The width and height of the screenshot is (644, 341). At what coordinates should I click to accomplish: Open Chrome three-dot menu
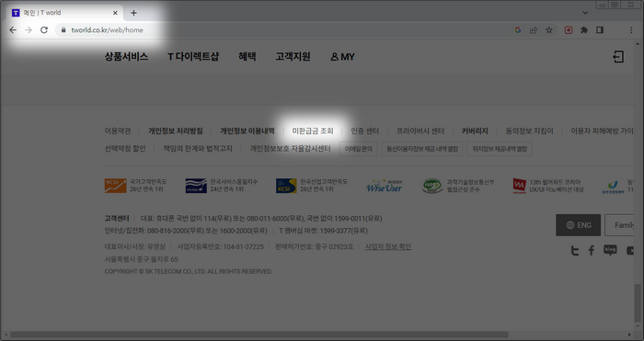(x=631, y=30)
